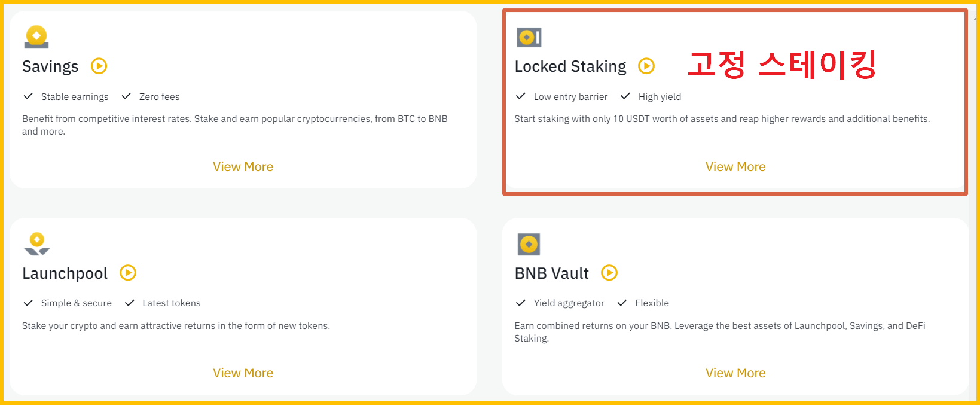Play the Savings intro video button
The image size is (980, 405).
tap(99, 66)
